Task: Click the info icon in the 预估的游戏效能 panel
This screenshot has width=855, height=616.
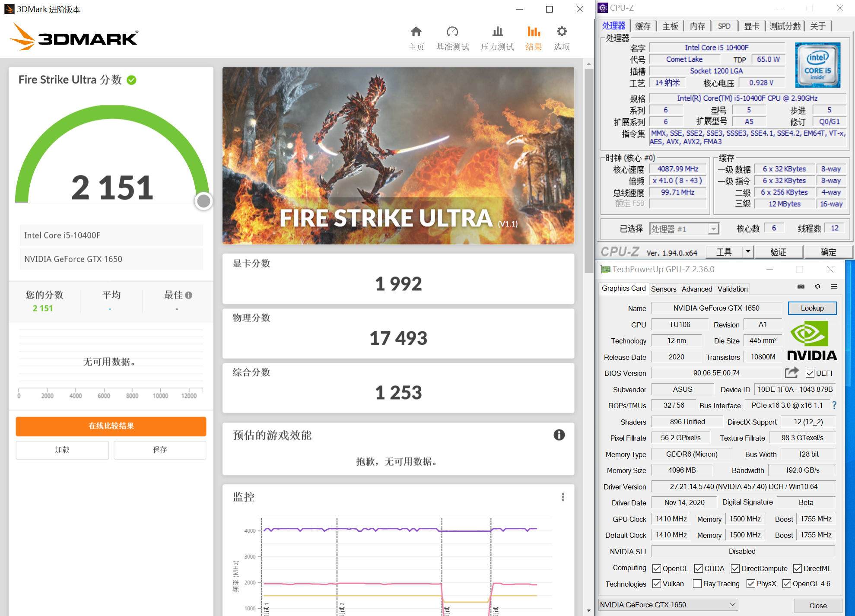Action: coord(559,435)
